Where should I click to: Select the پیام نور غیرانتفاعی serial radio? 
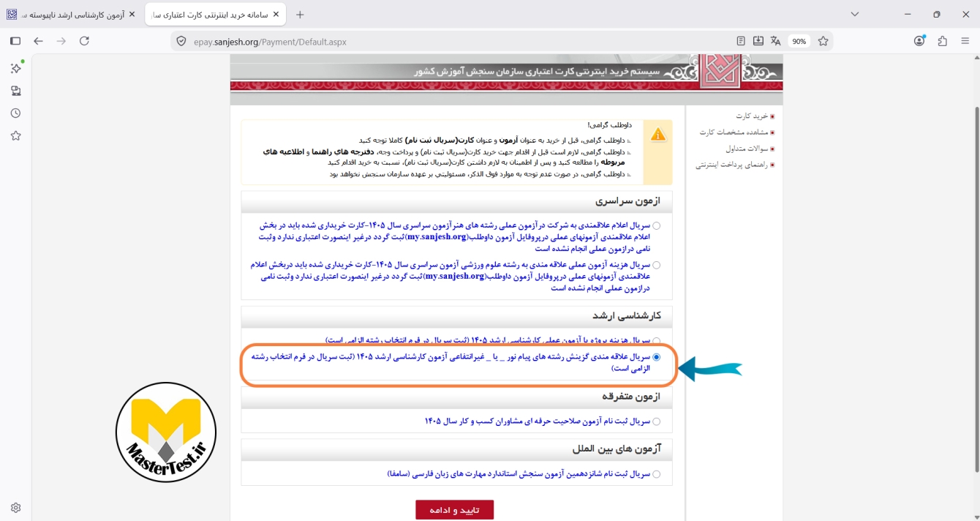[x=656, y=357]
